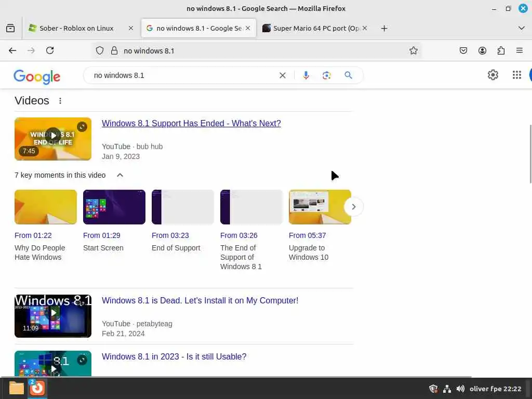Open Google quick settings gear
Image resolution: width=532 pixels, height=399 pixels.
[x=493, y=75]
